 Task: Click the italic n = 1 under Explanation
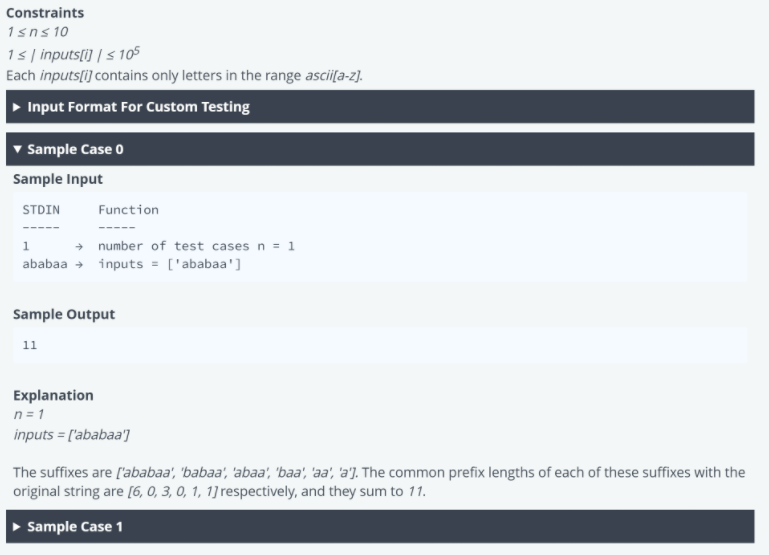point(29,415)
